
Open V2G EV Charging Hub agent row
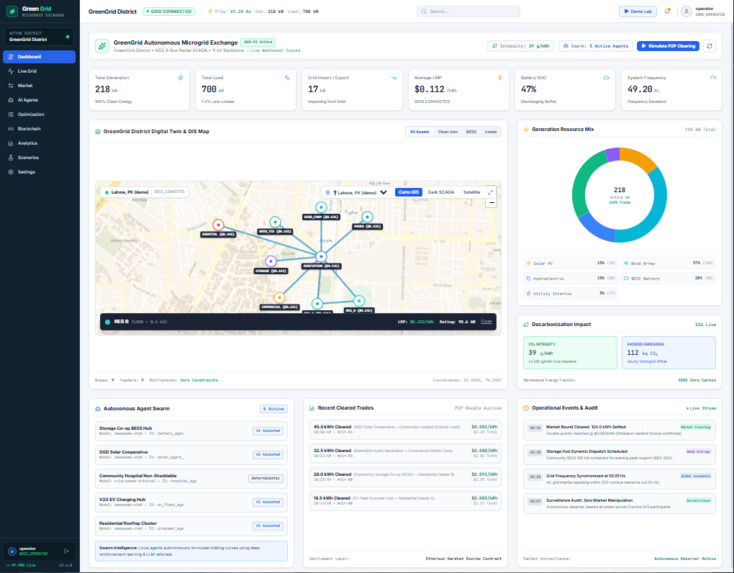pos(191,502)
